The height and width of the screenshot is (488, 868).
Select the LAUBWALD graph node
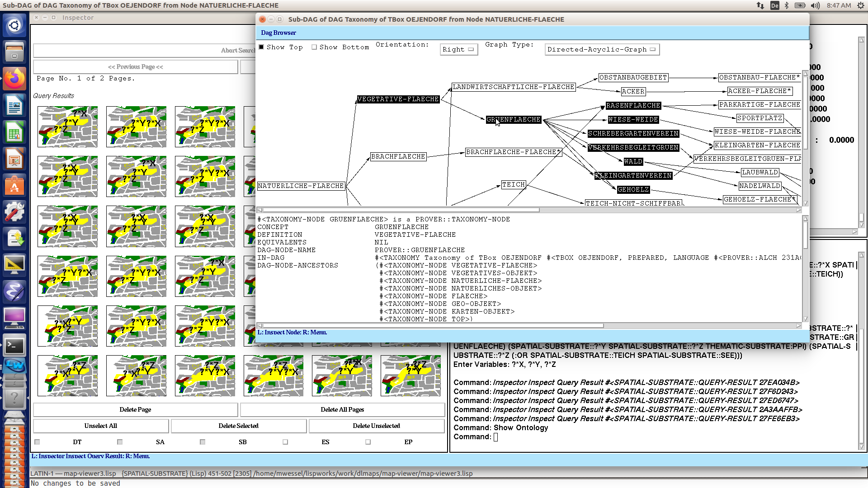[759, 172]
